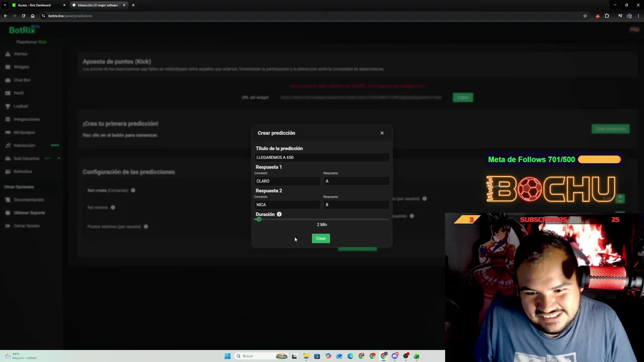Open Task View in taskbar
644x362 pixels.
[x=294, y=356]
